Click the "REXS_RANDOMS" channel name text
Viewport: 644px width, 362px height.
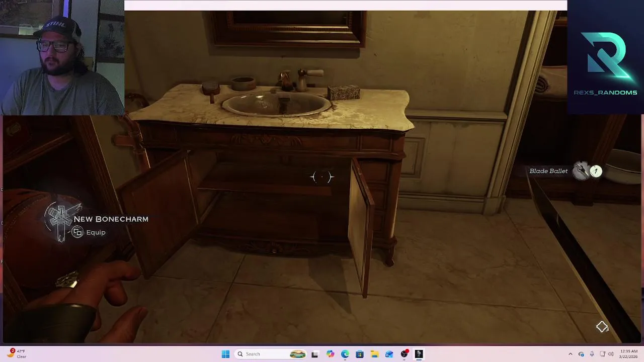pos(605,93)
